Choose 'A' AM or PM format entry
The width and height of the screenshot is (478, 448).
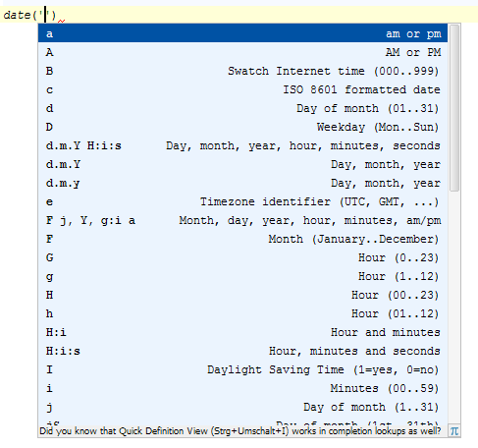click(x=242, y=52)
